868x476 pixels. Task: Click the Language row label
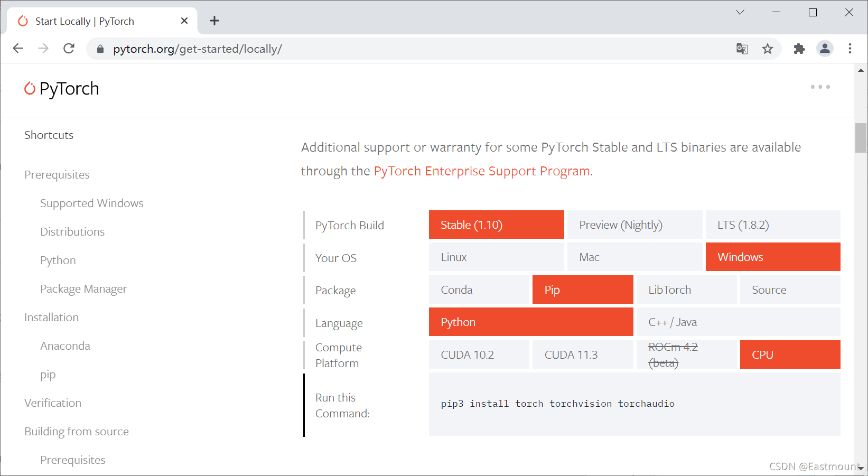[x=339, y=323]
